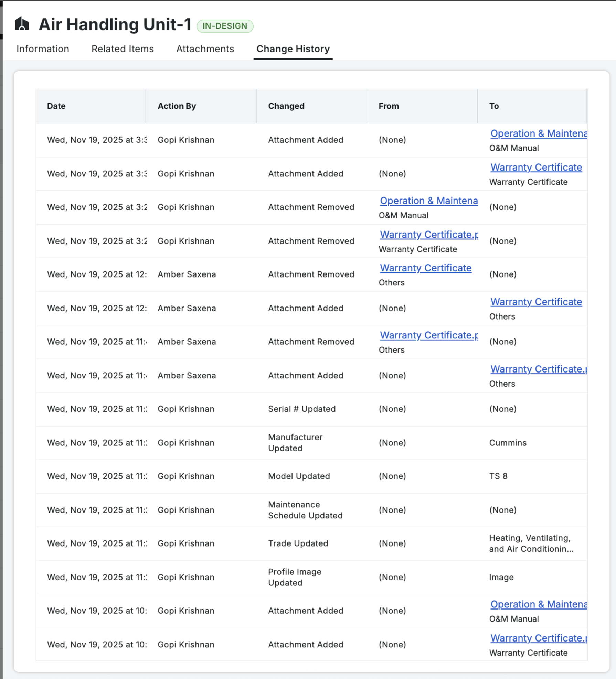Open the Information tab

(43, 49)
